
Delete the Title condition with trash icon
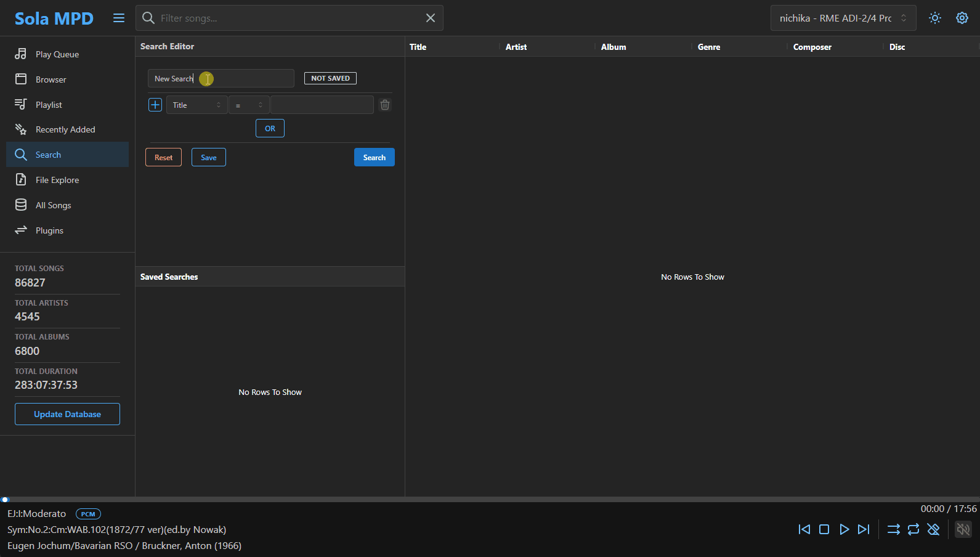(x=385, y=105)
